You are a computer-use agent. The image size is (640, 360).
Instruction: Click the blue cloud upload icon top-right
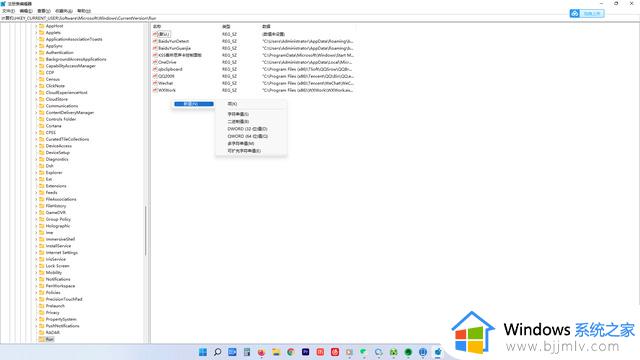tap(574, 13)
